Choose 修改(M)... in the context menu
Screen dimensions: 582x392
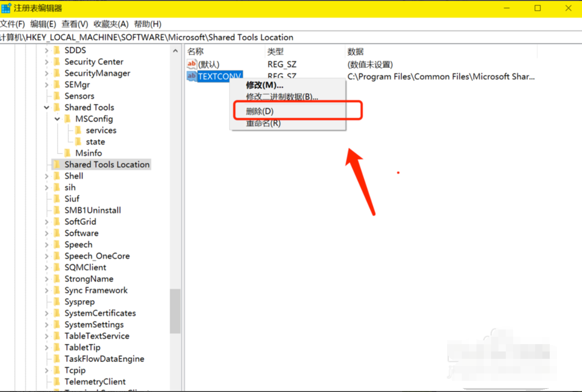coord(264,85)
